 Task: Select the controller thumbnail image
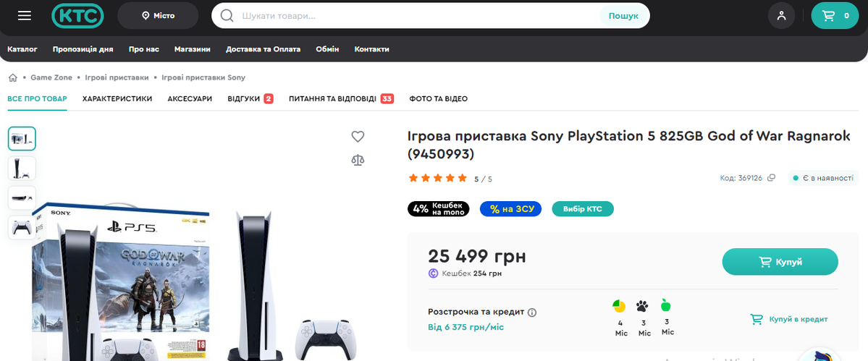[22, 227]
